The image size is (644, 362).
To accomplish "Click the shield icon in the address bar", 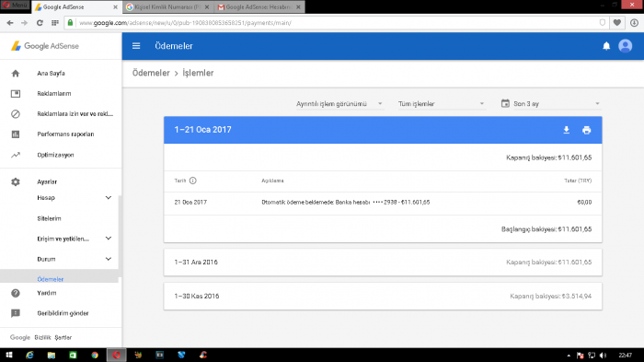I will coord(602,23).
